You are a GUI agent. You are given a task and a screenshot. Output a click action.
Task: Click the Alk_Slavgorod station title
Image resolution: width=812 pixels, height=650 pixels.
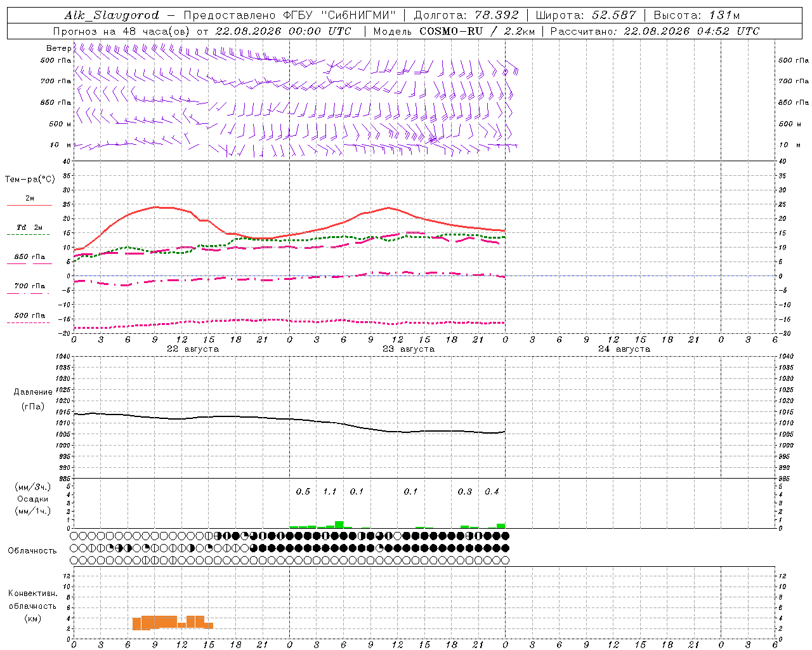pyautogui.click(x=111, y=15)
